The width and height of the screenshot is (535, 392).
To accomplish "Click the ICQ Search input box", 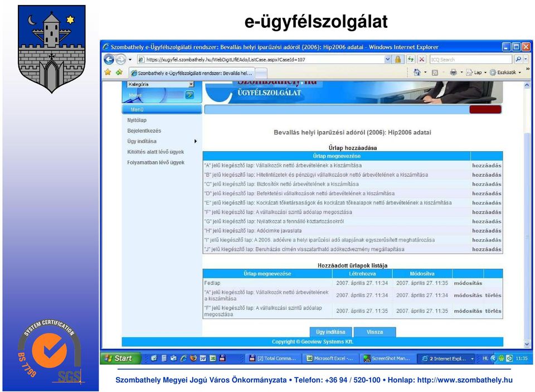I will coord(471,60).
